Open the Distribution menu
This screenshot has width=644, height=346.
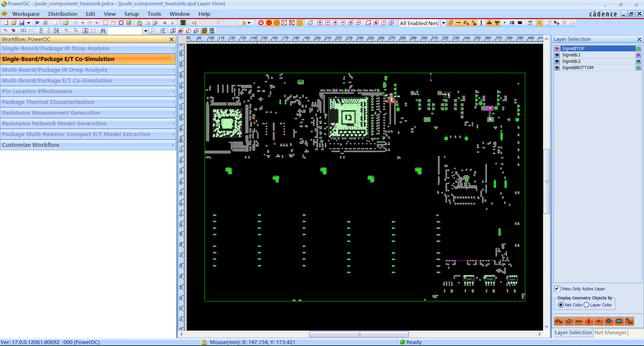[x=62, y=14]
